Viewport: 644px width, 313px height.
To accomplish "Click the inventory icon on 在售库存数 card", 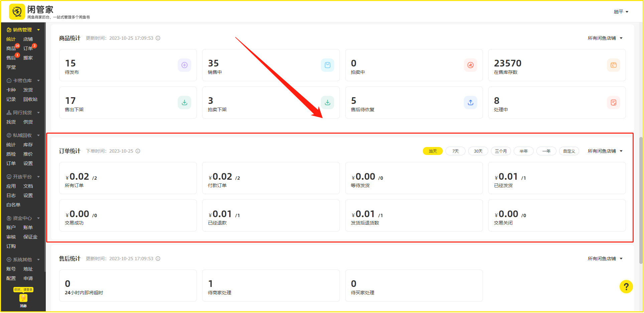I will click(613, 65).
